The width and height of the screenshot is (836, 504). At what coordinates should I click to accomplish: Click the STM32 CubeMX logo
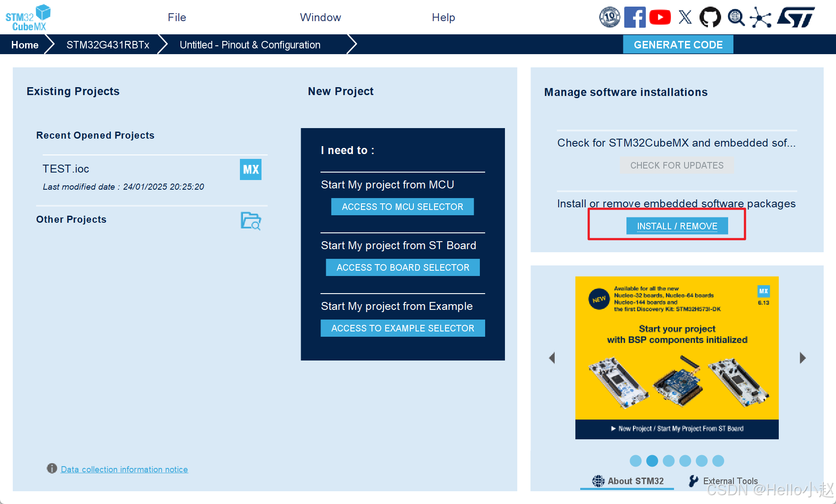(28, 18)
